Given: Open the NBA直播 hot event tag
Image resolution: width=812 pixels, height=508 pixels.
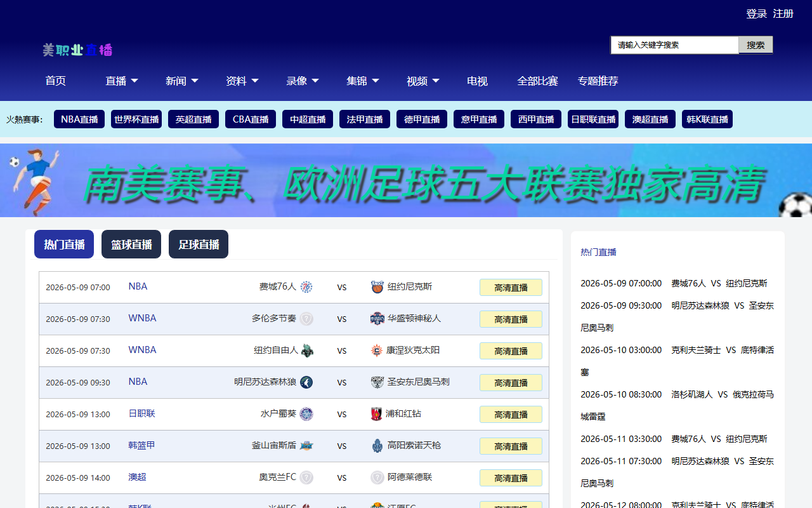Looking at the screenshot, I should (79, 119).
